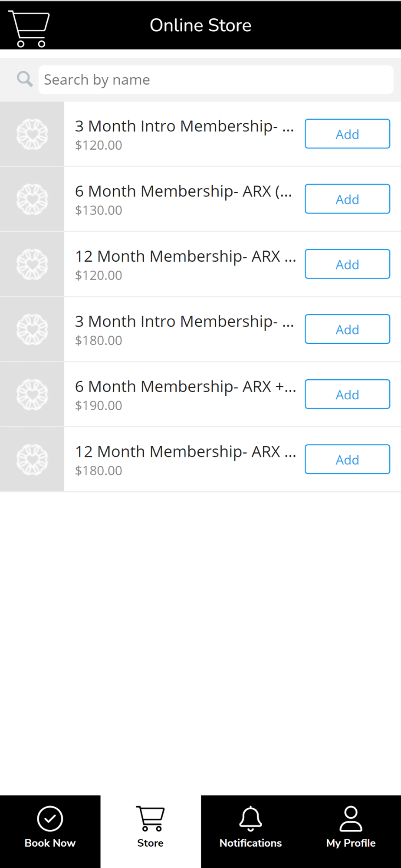
Task: Open the shopping cart icon in header
Action: point(29,28)
